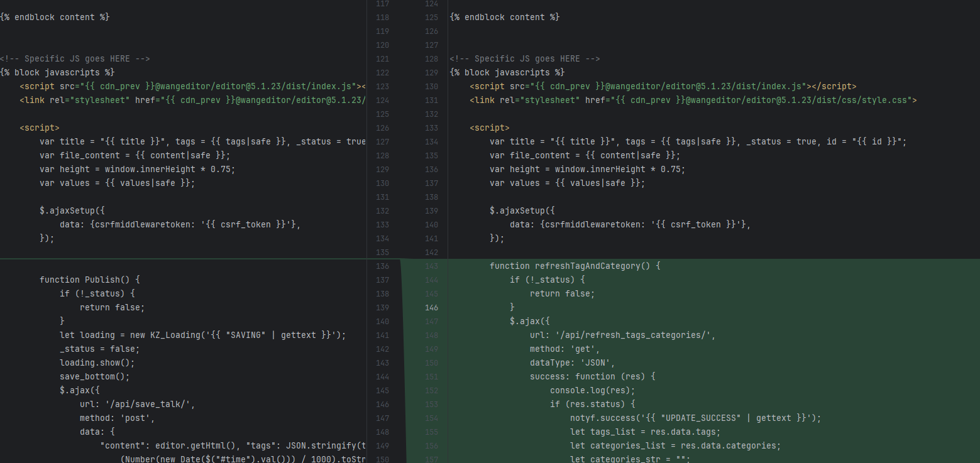
Task: Click line number 121 in the left gutter
Action: coord(382,59)
